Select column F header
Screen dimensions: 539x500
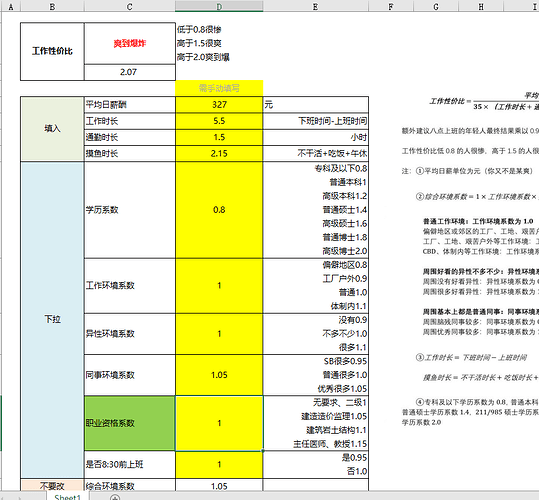(391, 6)
